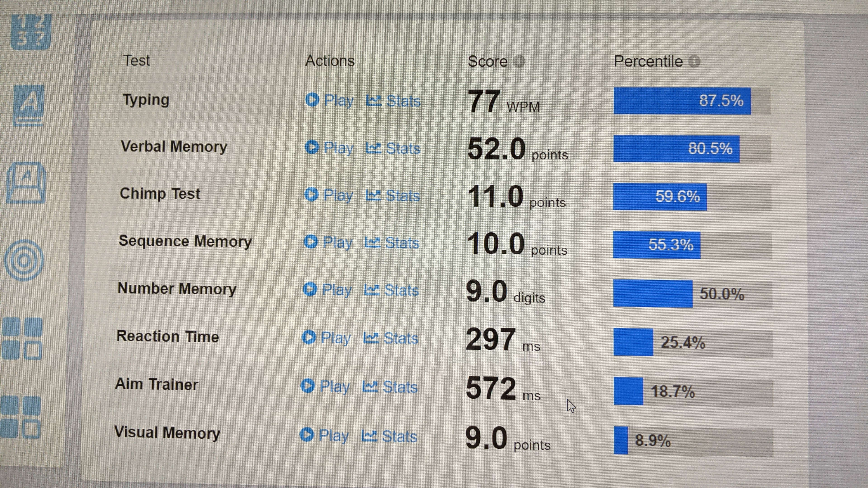
Task: Open the Aim Trainer target icon
Action: pyautogui.click(x=24, y=260)
